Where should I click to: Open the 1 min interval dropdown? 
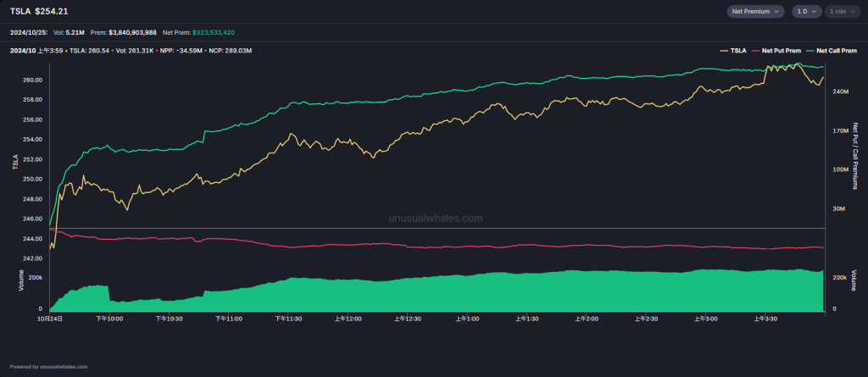point(843,11)
